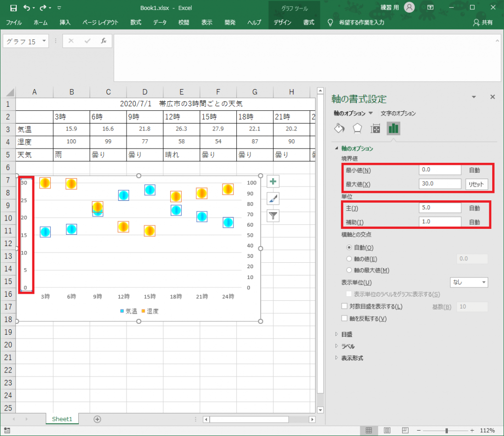Select the Fill & Line paint bucket icon

[x=340, y=128]
